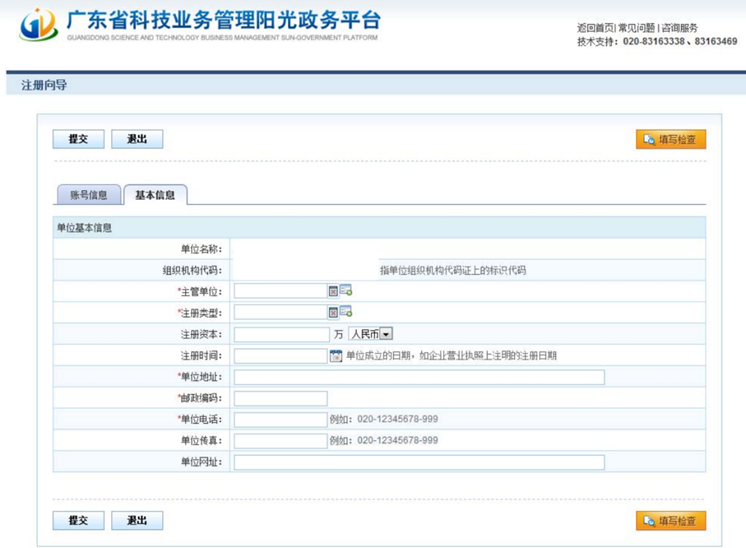Open the 咨询服务 link
Viewport: 746px width, 548px height.
[x=680, y=28]
